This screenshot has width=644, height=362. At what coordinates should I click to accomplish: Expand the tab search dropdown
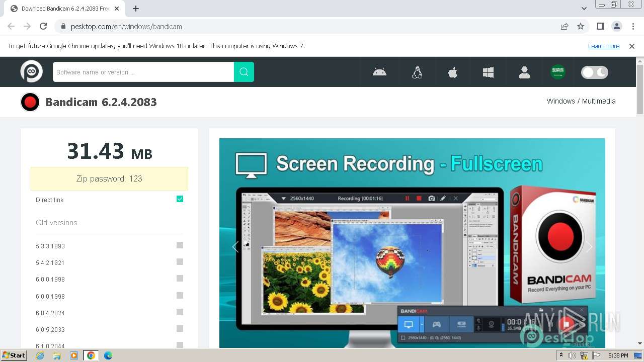(x=584, y=9)
